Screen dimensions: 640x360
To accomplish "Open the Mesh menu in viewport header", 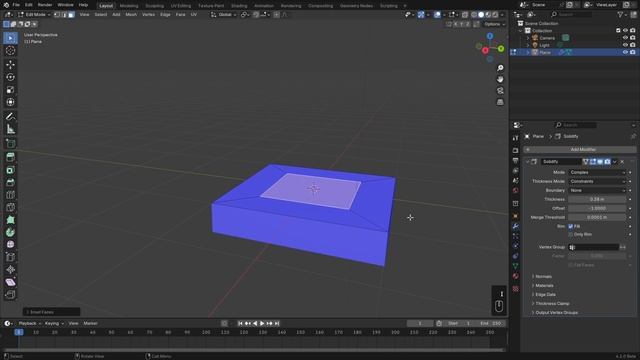I will pos(131,15).
